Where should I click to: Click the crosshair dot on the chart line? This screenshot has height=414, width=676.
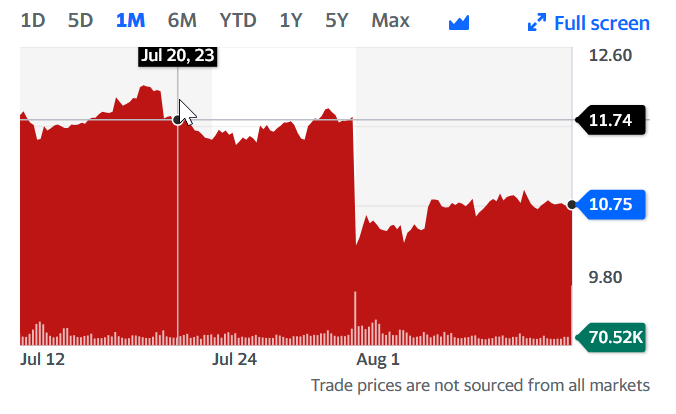pyautogui.click(x=178, y=120)
